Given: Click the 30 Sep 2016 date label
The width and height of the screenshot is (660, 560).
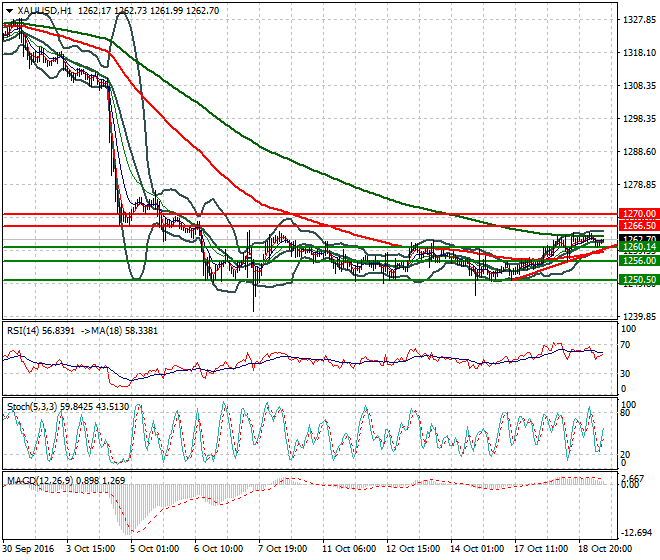Looking at the screenshot, I should (x=28, y=549).
